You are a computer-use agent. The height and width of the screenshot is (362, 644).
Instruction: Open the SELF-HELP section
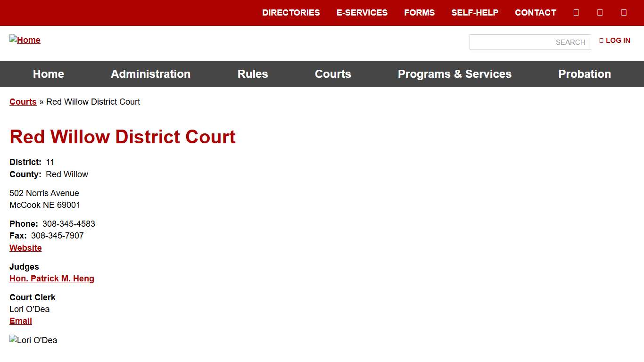click(475, 13)
